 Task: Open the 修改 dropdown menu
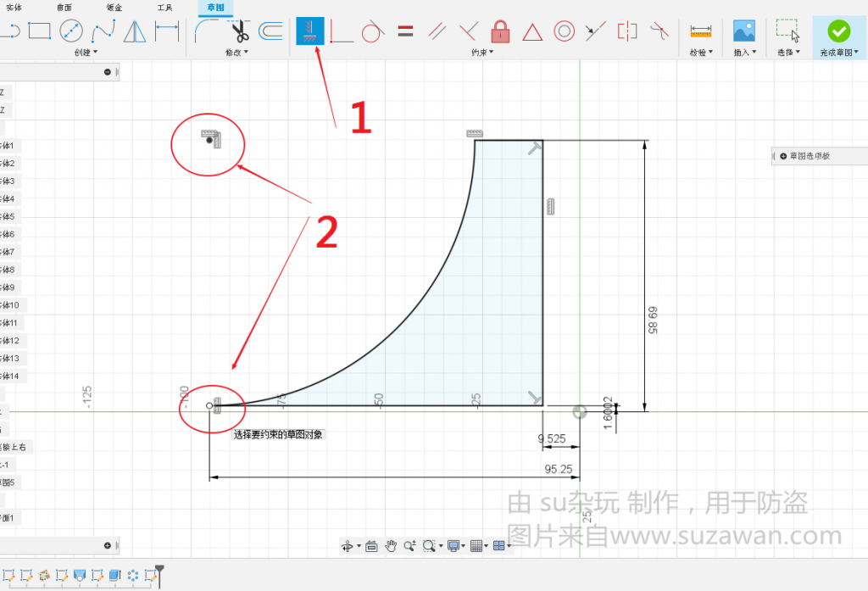236,52
